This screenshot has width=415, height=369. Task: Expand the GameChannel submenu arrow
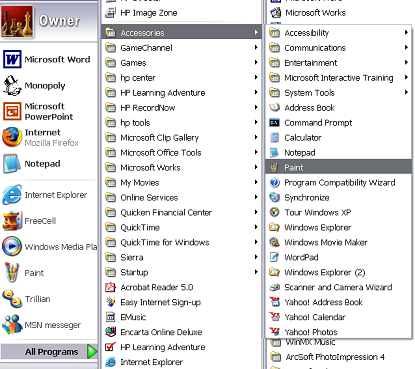(256, 47)
